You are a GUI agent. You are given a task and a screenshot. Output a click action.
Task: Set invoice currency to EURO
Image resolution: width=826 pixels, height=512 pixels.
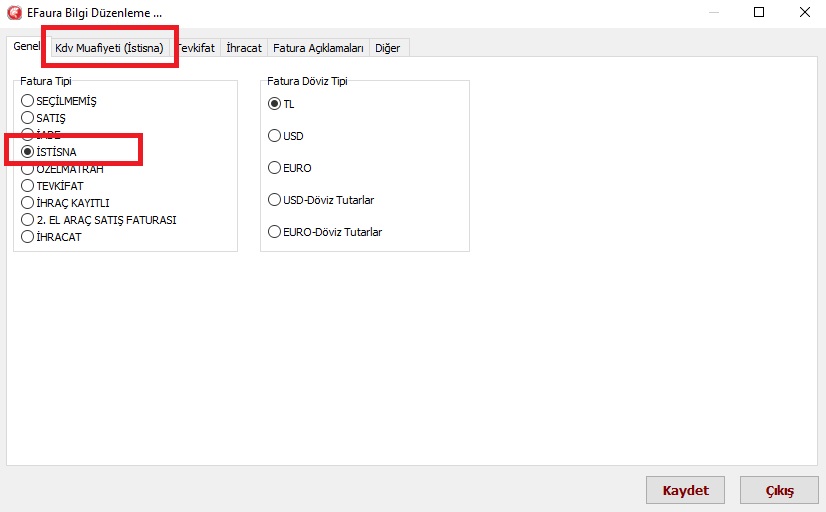coord(275,168)
